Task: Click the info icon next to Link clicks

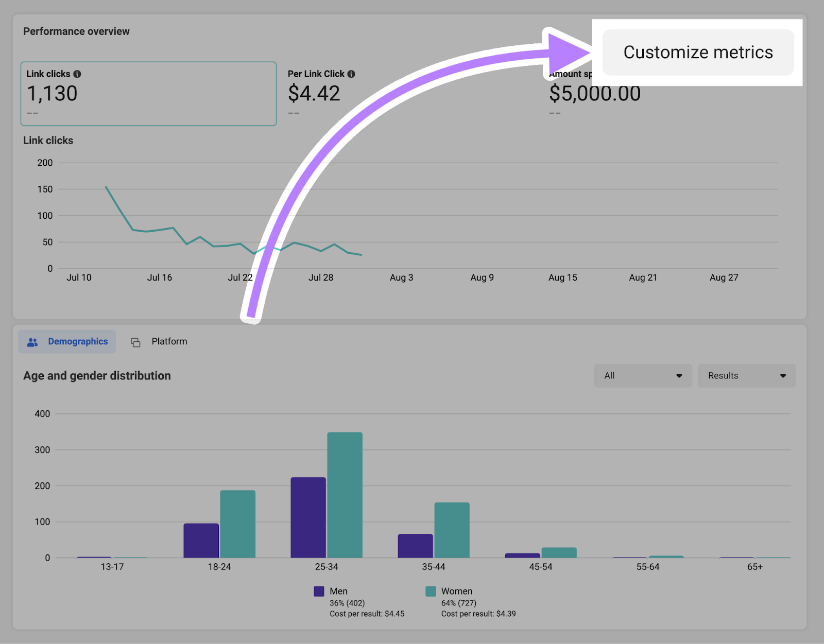Action: pyautogui.click(x=78, y=74)
